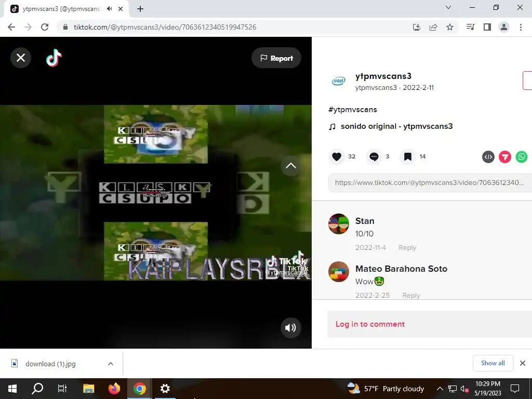Open the downloaded file download (1).jpg
532x399 pixels.
[x=50, y=364]
